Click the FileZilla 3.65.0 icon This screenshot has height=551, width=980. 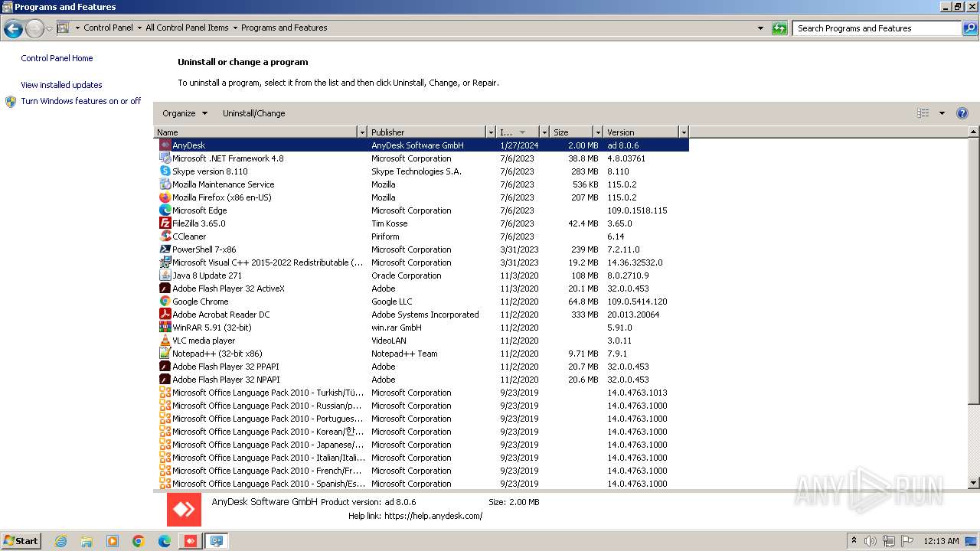[x=165, y=223]
